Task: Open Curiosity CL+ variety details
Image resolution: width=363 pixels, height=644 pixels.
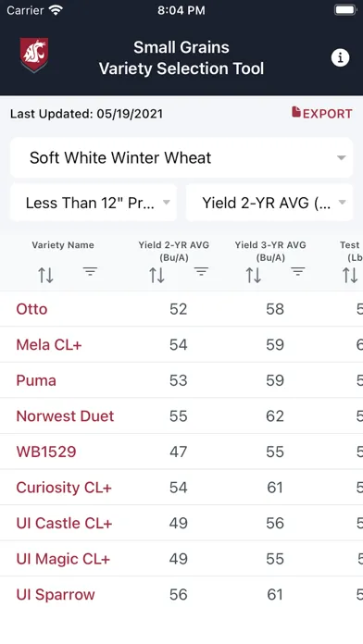Action: [64, 488]
